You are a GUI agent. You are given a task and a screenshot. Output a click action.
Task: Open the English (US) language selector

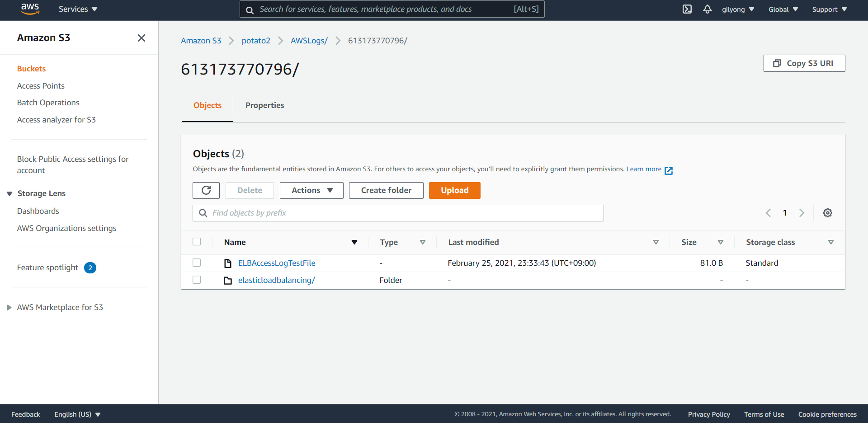point(77,414)
